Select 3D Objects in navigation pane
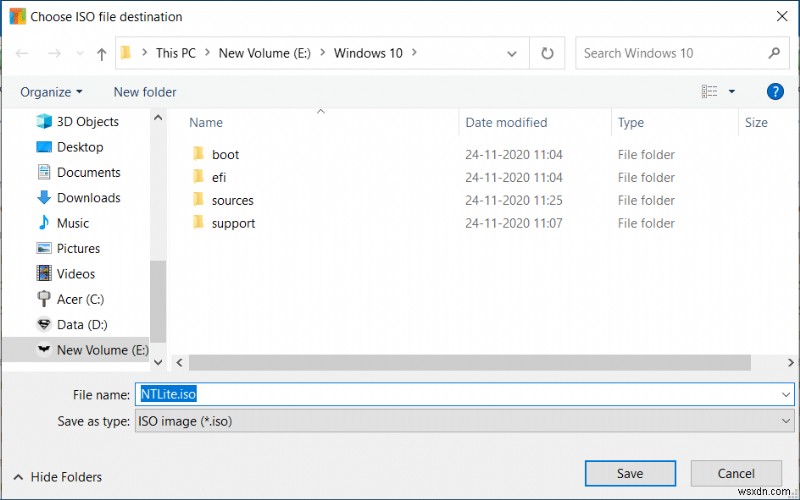Image resolution: width=800 pixels, height=500 pixels. click(x=78, y=121)
